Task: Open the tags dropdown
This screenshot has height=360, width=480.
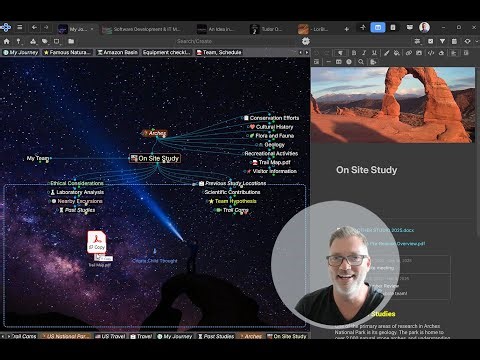Action: point(45,41)
